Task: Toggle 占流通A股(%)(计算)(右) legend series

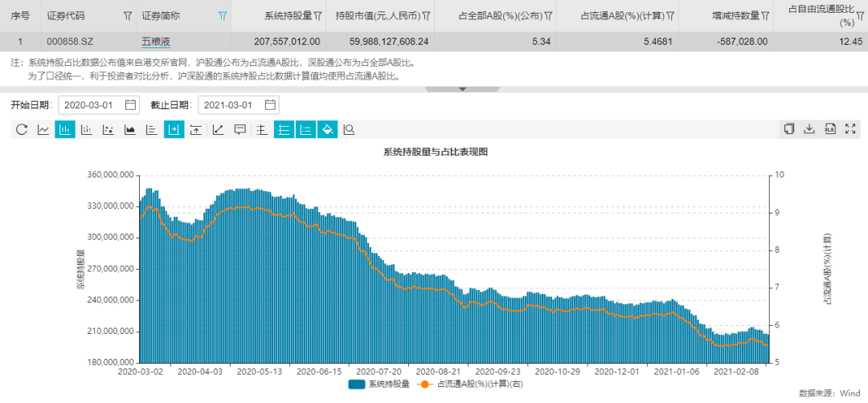Action: coord(469,384)
